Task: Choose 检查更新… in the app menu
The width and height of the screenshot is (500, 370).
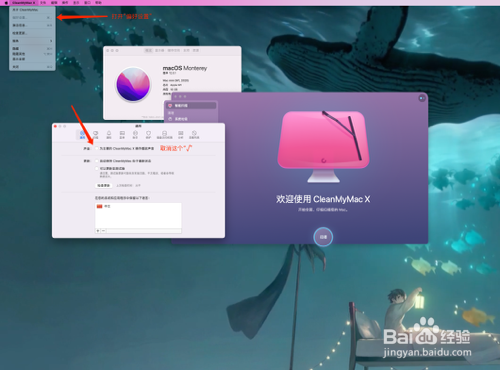Action: tap(32, 33)
